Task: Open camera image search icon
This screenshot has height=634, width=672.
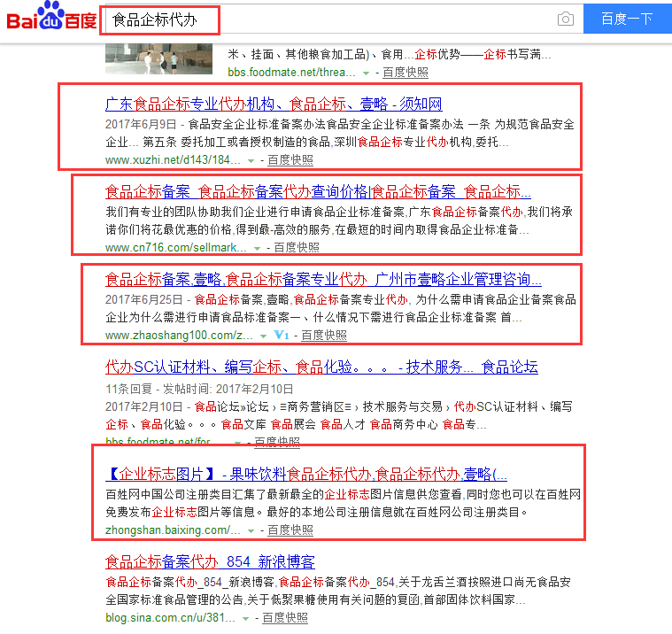Action: coord(565,19)
